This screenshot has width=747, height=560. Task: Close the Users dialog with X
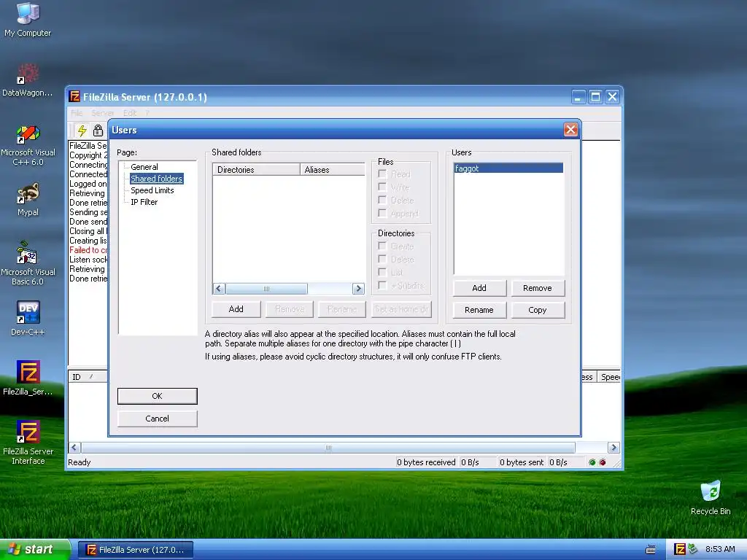[x=570, y=130]
